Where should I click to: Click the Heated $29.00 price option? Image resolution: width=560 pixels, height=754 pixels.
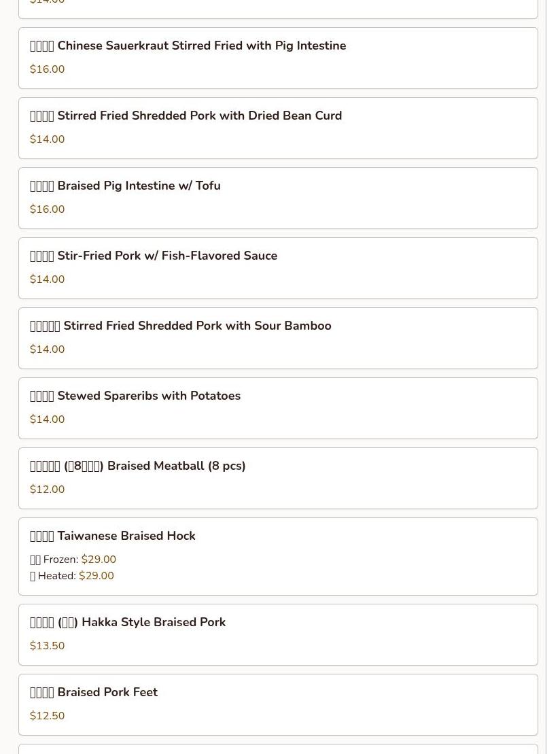(x=72, y=576)
